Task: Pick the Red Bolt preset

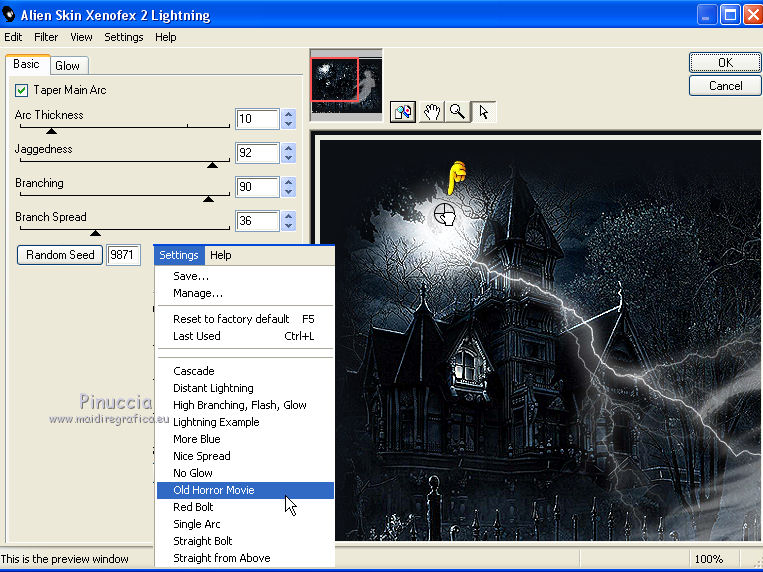Action: 245,507
